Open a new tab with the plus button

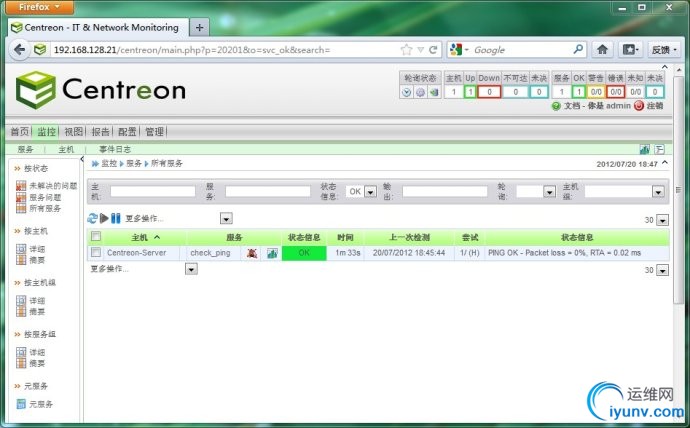199,28
